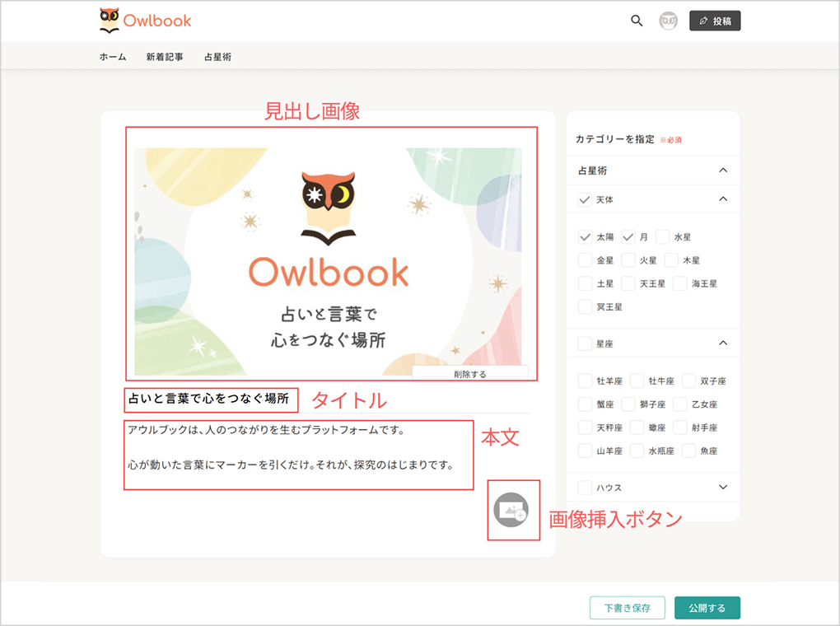Click the 投稿 post button
840x626 pixels.
(715, 21)
